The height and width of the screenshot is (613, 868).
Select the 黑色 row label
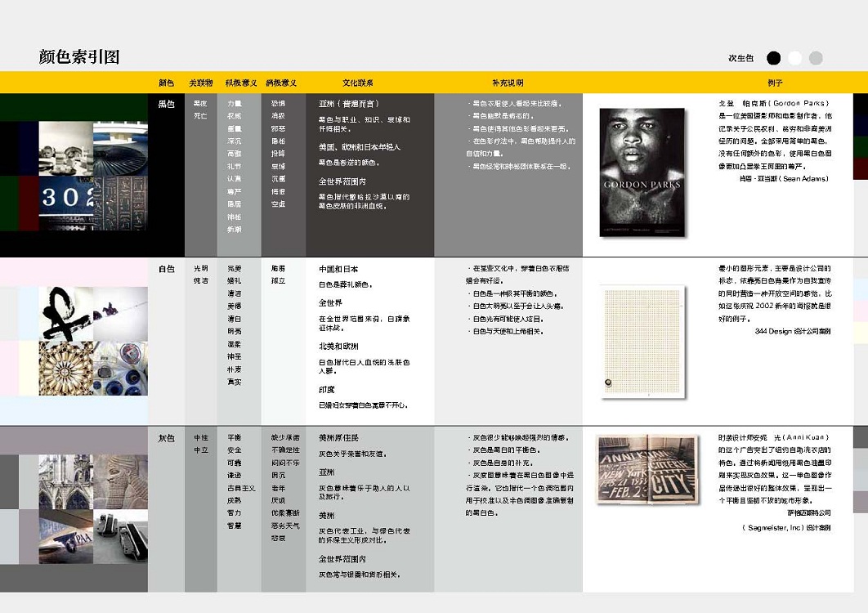[x=166, y=105]
